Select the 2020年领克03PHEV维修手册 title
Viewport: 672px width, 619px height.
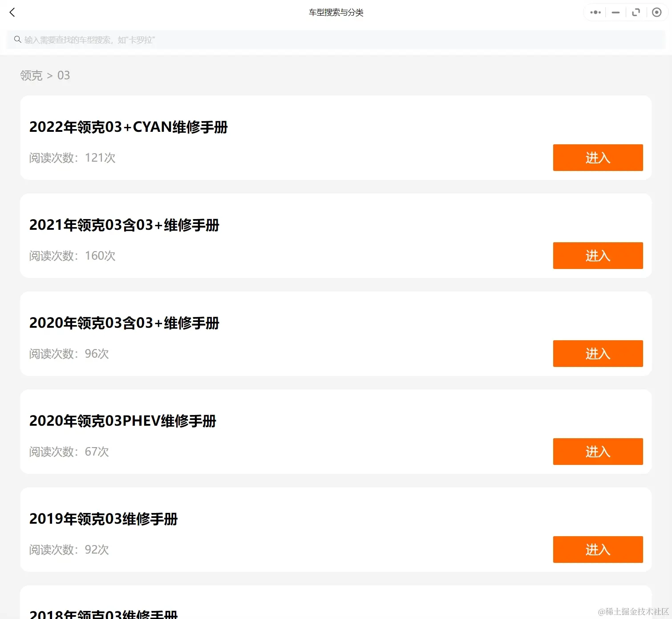point(122,421)
